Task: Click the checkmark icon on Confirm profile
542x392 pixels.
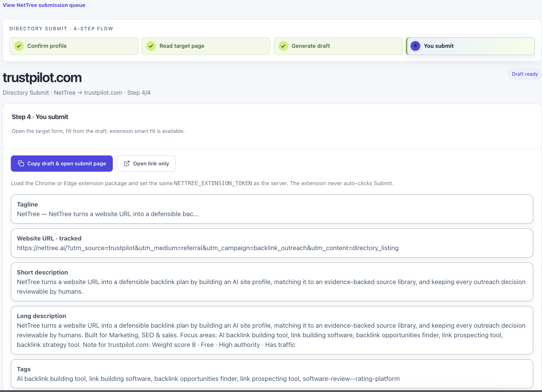Action: [x=19, y=46]
